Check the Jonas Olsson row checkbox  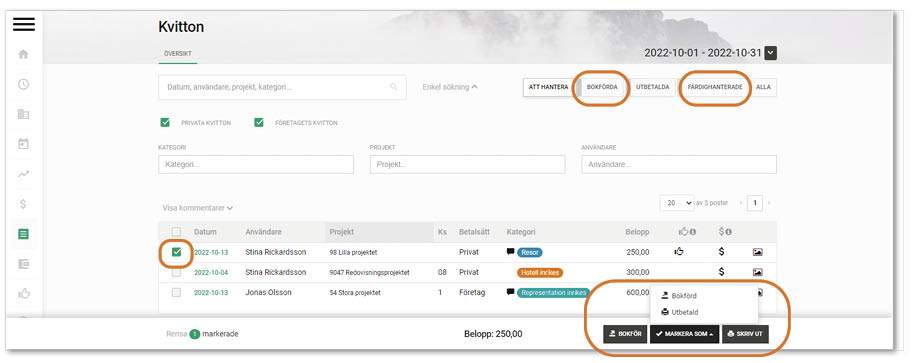click(x=176, y=292)
